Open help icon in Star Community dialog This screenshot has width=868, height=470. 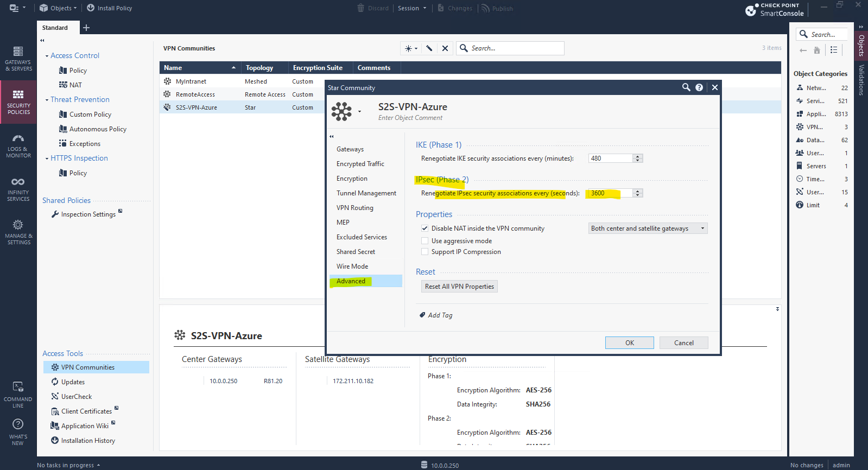click(x=699, y=87)
